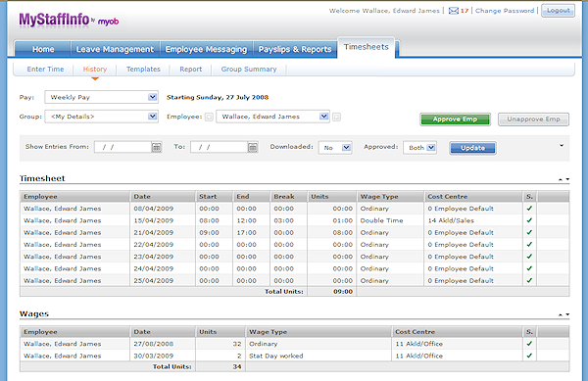Click status checkmark for 15/04/2009 Double Time row
The width and height of the screenshot is (588, 381).
[x=529, y=220]
